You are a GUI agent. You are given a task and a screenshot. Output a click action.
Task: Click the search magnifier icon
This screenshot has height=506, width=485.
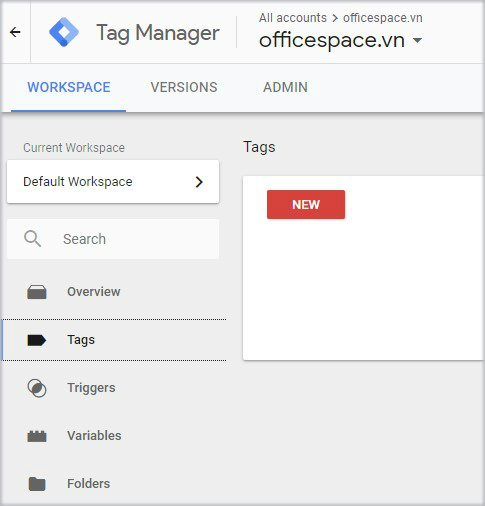click(32, 239)
